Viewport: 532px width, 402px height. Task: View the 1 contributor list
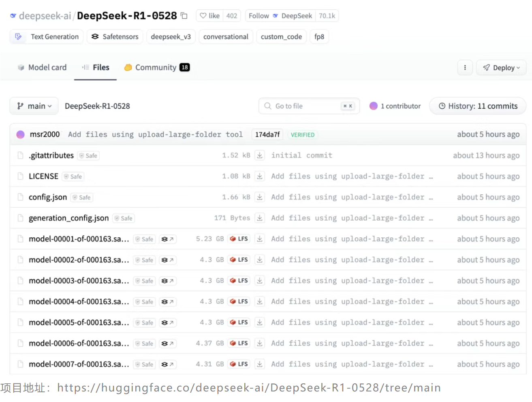[x=395, y=106]
